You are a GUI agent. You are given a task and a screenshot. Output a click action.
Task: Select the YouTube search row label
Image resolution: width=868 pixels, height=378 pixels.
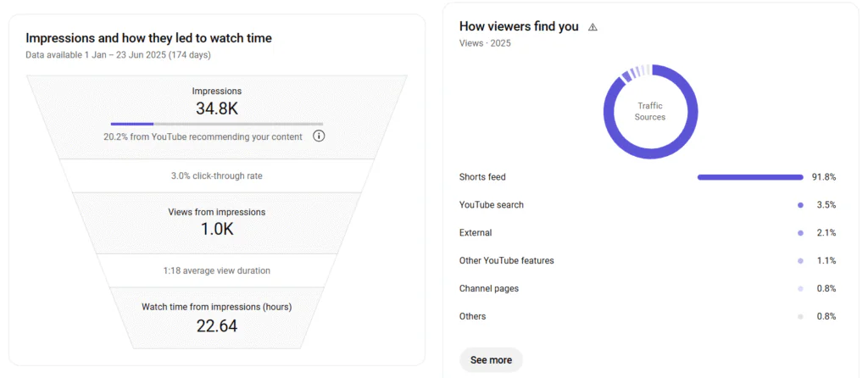tap(491, 205)
